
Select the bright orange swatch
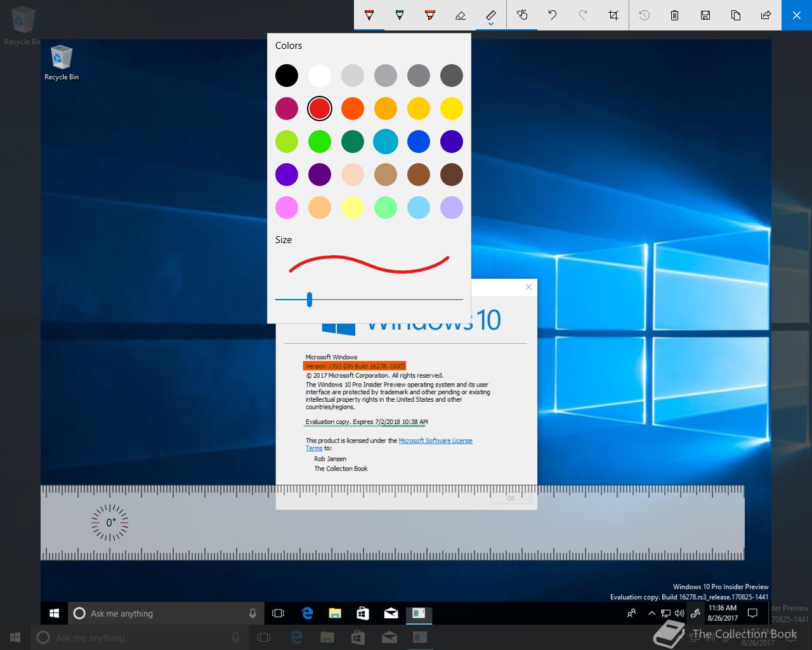[353, 109]
